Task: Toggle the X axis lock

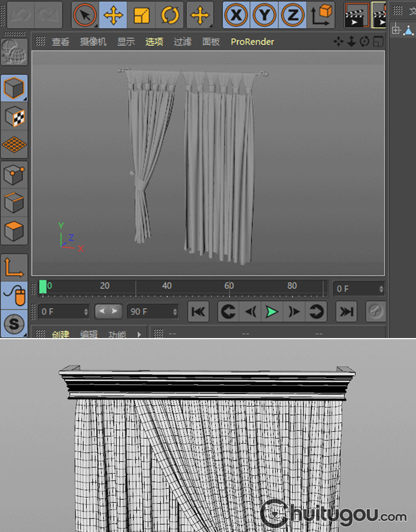Action: [x=236, y=15]
